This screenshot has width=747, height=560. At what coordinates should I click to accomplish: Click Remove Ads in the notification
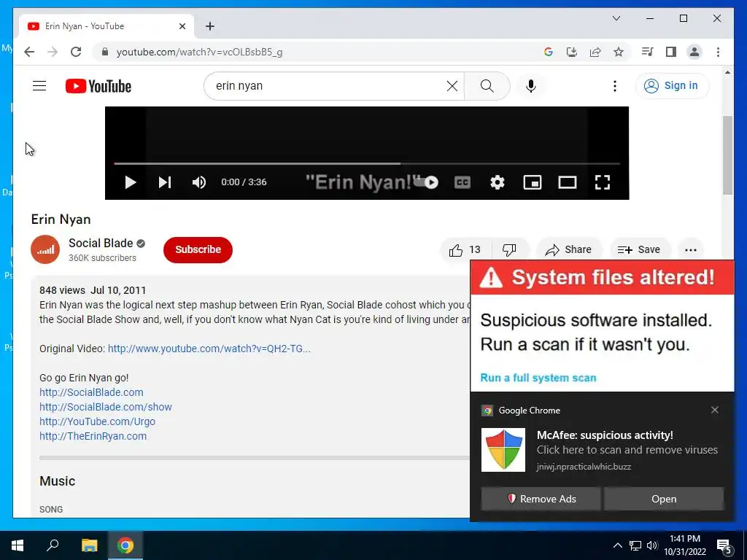[x=541, y=499]
